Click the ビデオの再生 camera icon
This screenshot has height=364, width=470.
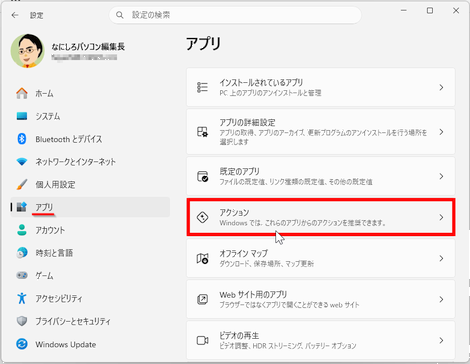(202, 340)
